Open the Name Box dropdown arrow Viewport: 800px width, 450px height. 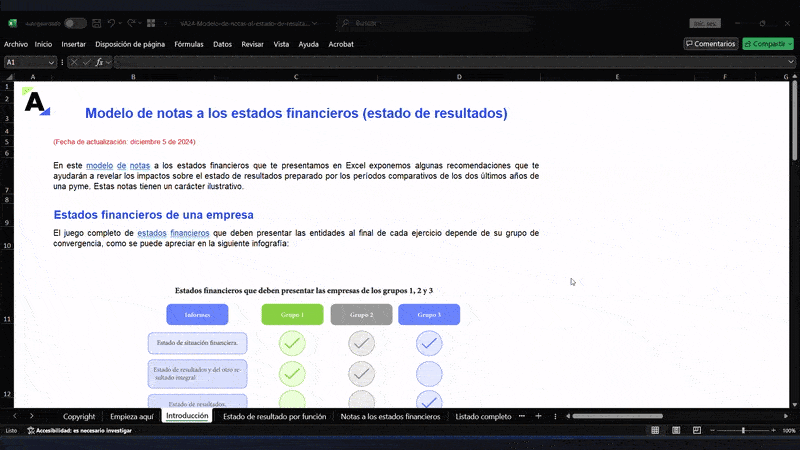(52, 62)
